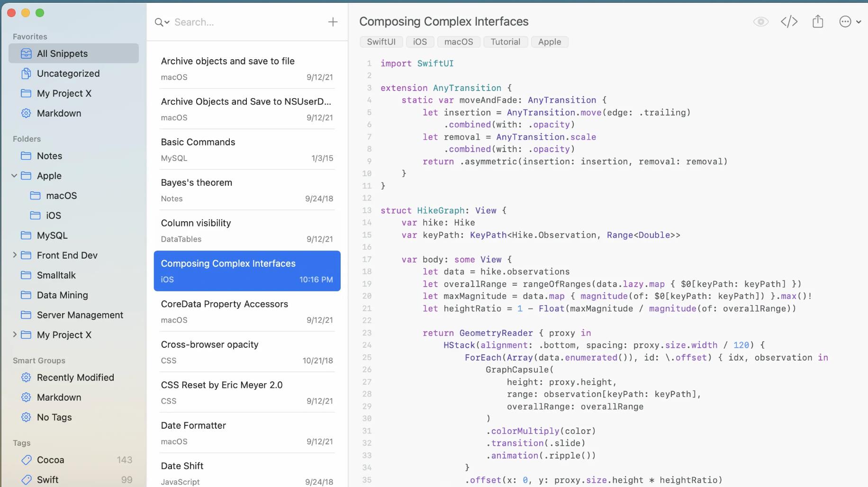
Task: Click the Tutorial tag pill
Action: tap(505, 42)
